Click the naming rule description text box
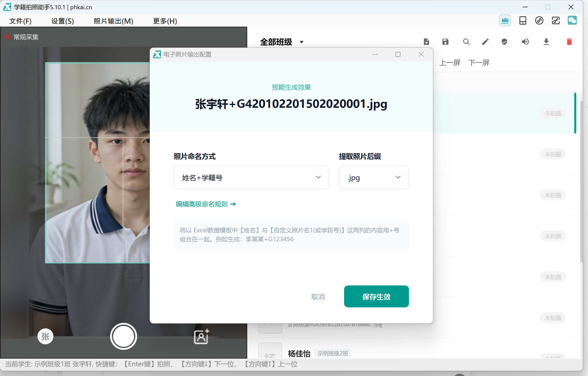The height and width of the screenshot is (376, 588). point(291,235)
